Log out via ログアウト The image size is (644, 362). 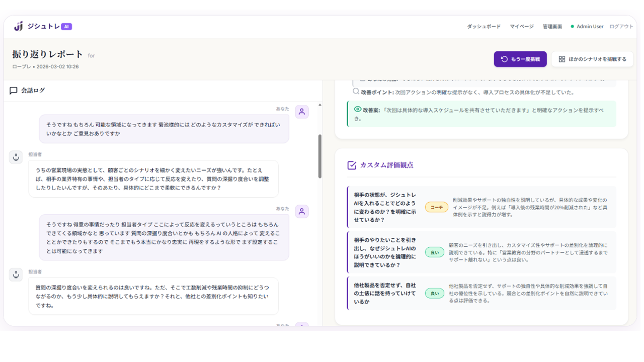click(621, 27)
